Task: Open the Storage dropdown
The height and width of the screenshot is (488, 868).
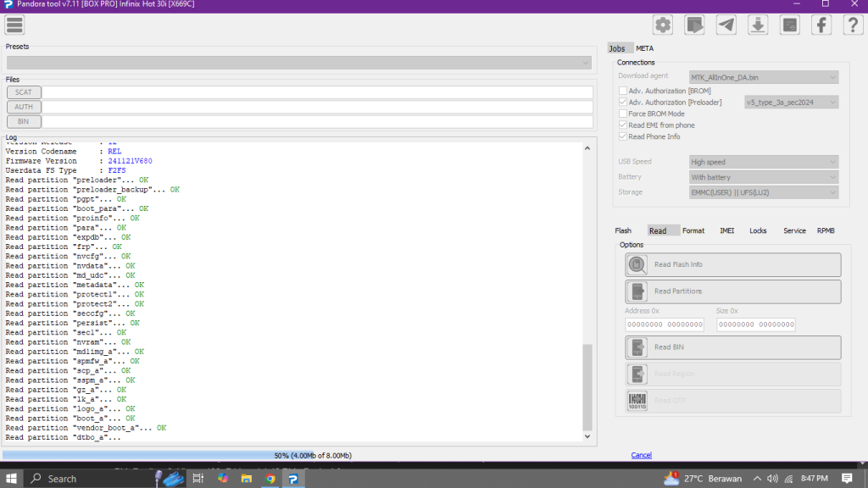Action: click(764, 192)
